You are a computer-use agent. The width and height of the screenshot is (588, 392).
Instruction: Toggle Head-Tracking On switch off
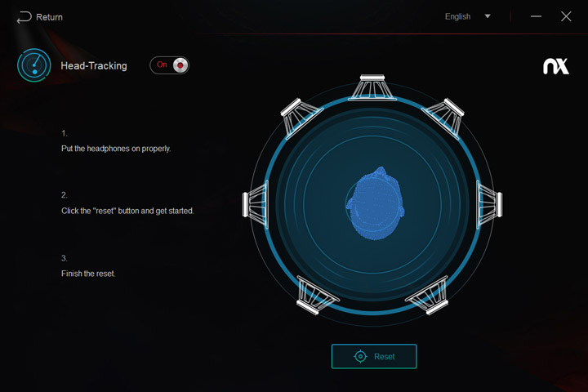(170, 65)
